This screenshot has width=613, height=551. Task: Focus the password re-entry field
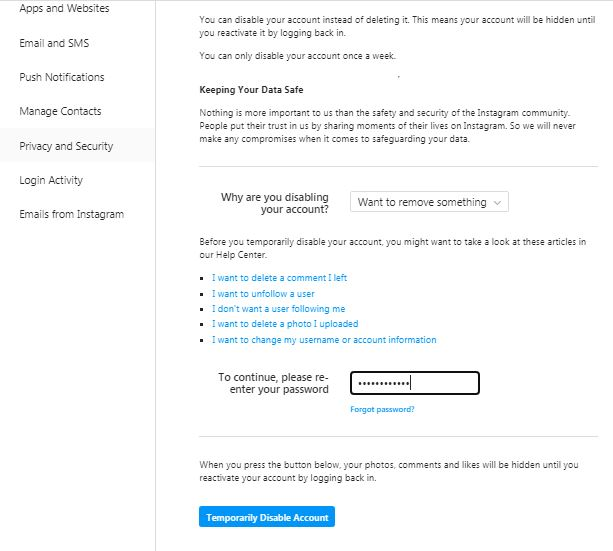pyautogui.click(x=415, y=383)
